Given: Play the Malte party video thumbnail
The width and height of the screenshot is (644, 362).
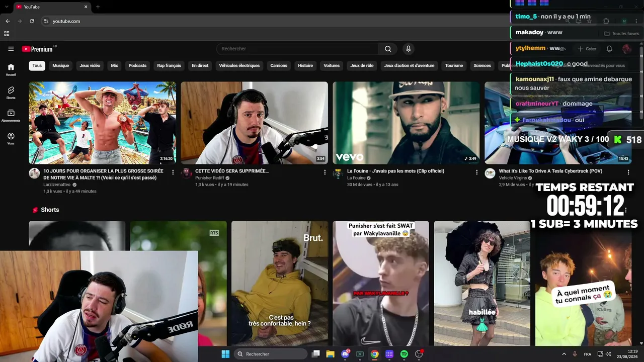Looking at the screenshot, I should coord(102,123).
